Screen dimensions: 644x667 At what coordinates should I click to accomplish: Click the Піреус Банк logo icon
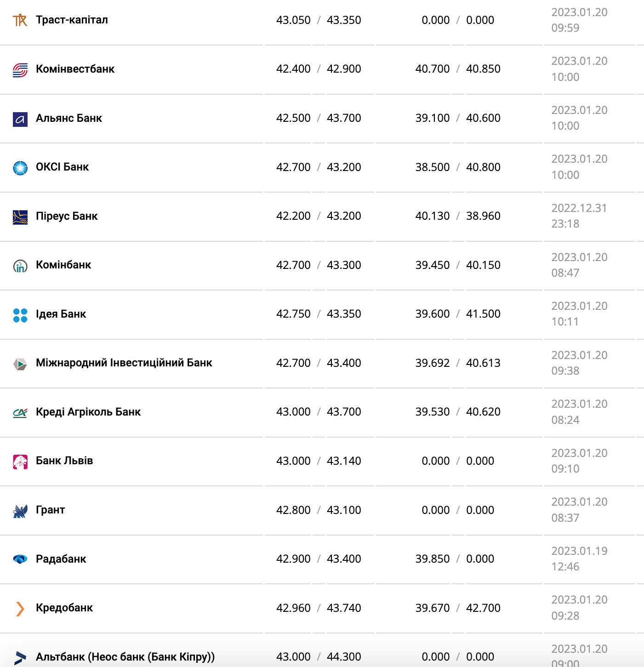coord(20,217)
